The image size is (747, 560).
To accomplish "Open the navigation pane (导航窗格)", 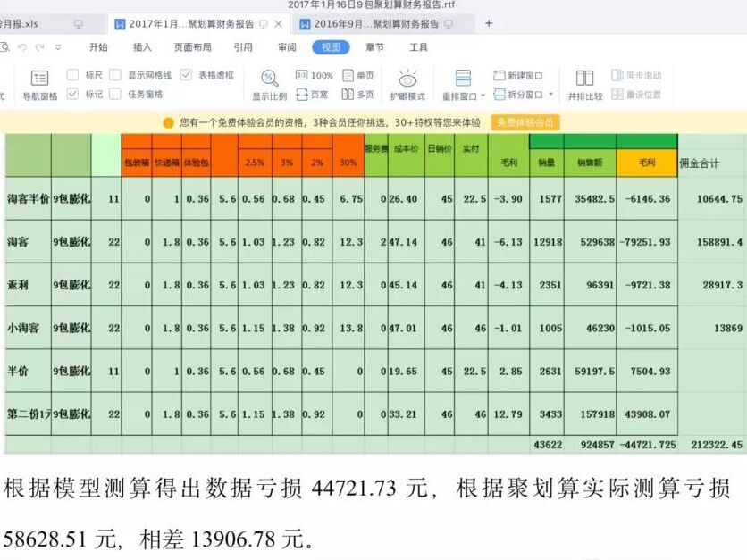I will click(39, 84).
